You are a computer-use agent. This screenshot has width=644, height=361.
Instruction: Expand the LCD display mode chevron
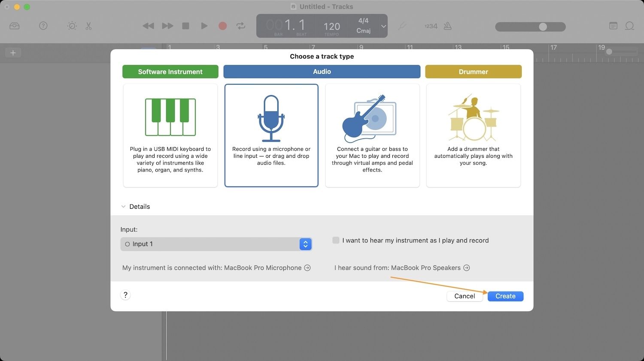coord(383,26)
